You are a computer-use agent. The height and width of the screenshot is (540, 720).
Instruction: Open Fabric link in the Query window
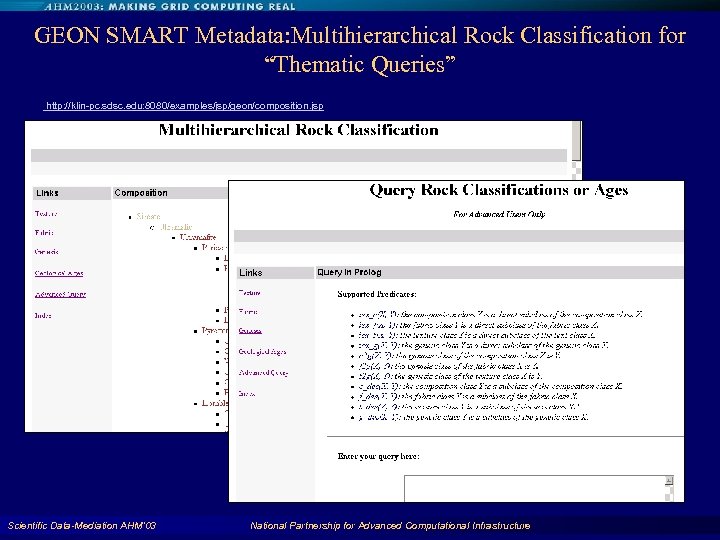pyautogui.click(x=248, y=311)
